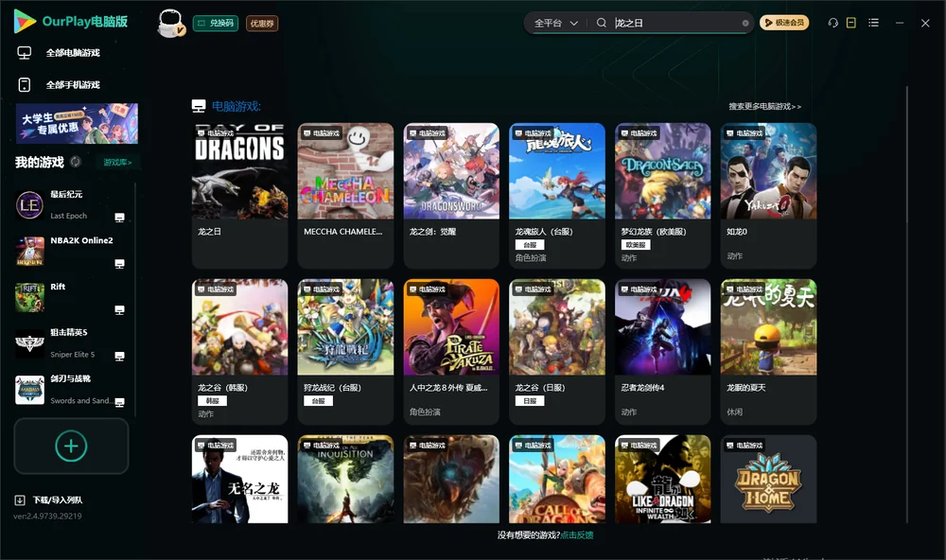Expand the 全平台 platform dropdown
946x560 pixels.
coord(555,23)
